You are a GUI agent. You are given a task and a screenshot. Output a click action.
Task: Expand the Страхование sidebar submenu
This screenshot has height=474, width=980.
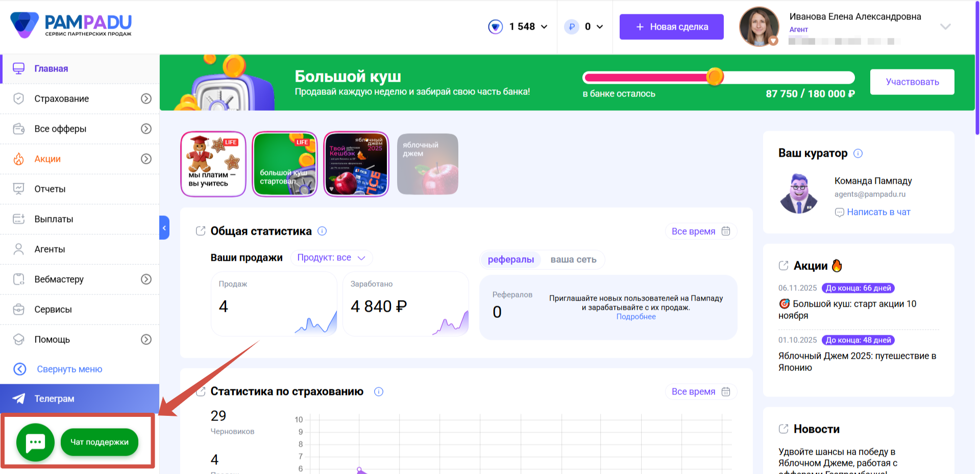click(146, 98)
